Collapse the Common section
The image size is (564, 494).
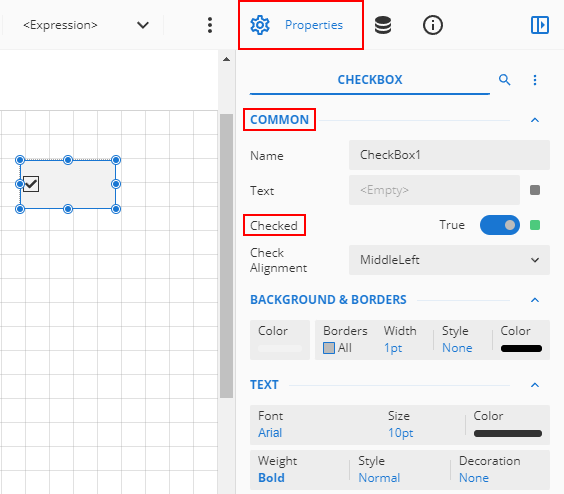pos(535,120)
